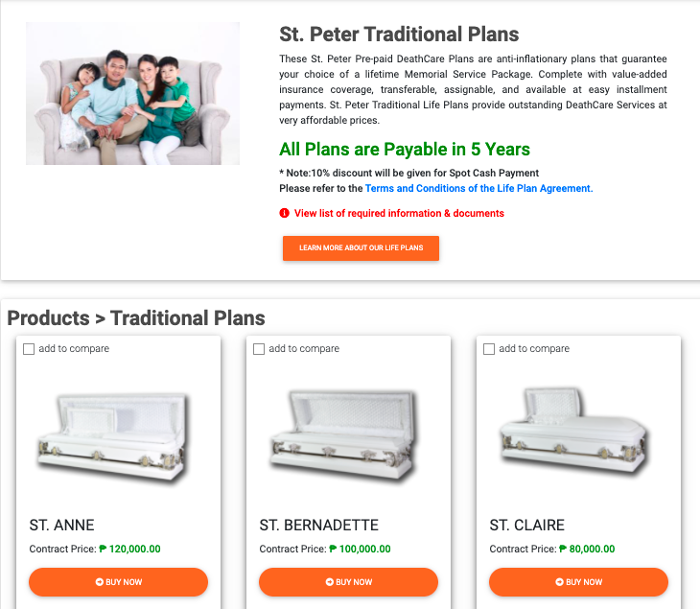This screenshot has height=609, width=700.
Task: Open Terms and Conditions of the Life Plan Agreement
Action: coord(479,188)
